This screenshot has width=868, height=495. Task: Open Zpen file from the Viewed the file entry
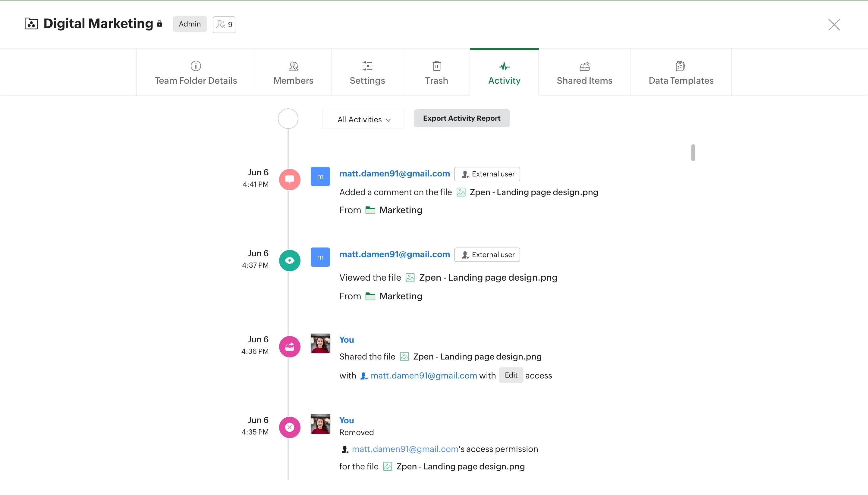[488, 277]
